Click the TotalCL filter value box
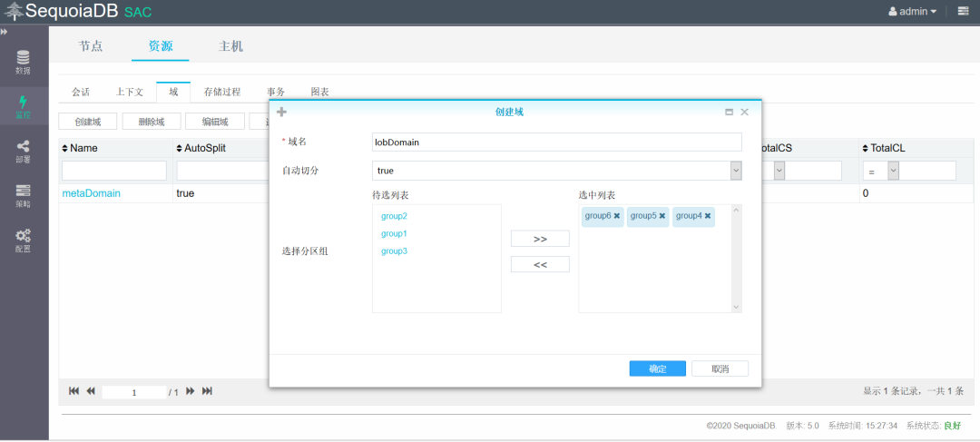 tap(927, 171)
